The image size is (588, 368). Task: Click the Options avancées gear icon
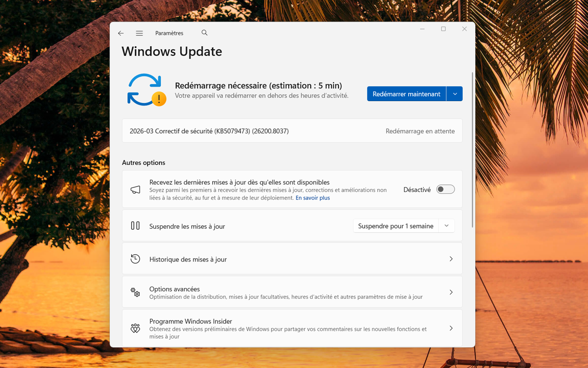pyautogui.click(x=135, y=292)
